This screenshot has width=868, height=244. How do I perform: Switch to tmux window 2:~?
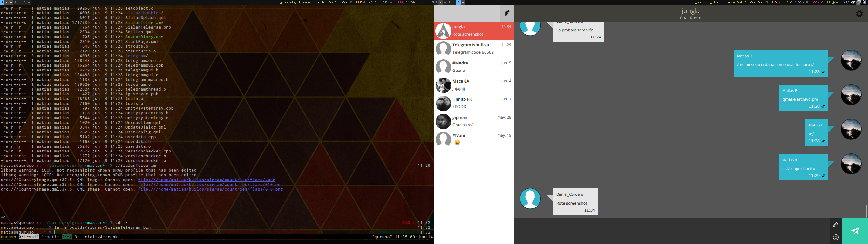(67, 237)
